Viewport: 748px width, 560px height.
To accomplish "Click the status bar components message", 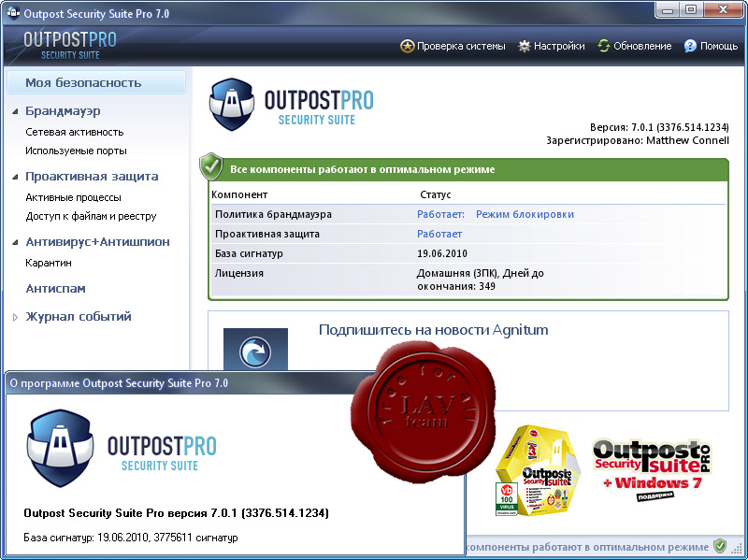I will coord(587,547).
